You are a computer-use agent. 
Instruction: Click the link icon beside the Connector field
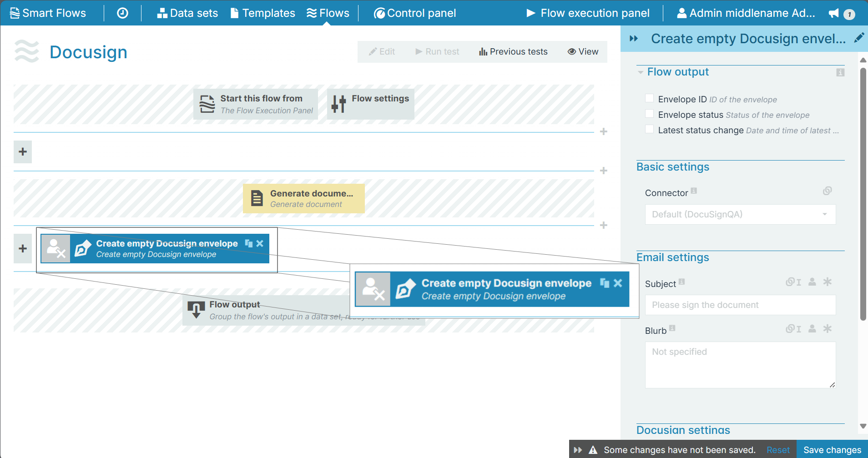[827, 191]
